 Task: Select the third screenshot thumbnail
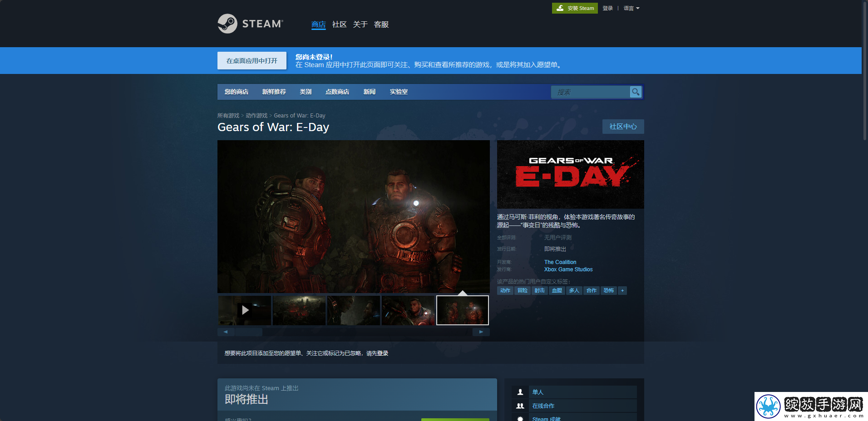coord(354,310)
